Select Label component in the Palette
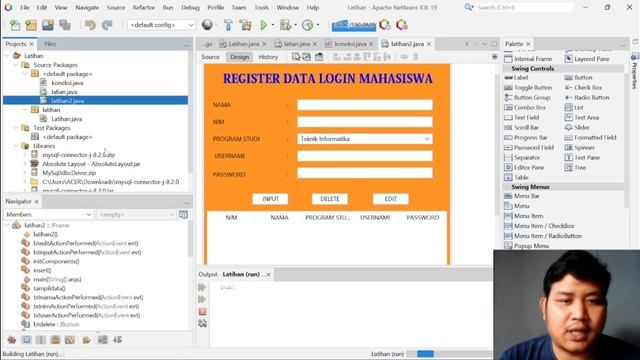The height and width of the screenshot is (360, 640). [516, 78]
